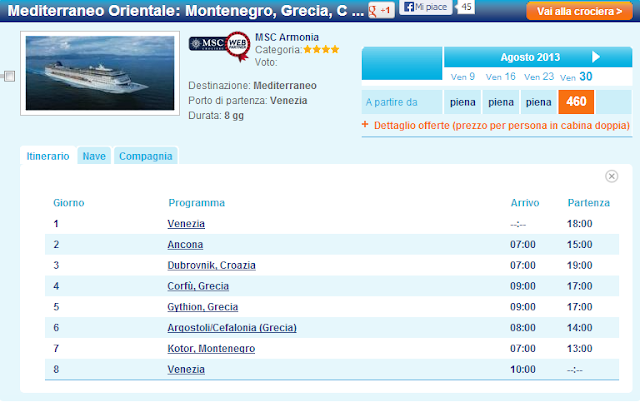Click the Partenza column header
The width and height of the screenshot is (640, 402).
(589, 203)
